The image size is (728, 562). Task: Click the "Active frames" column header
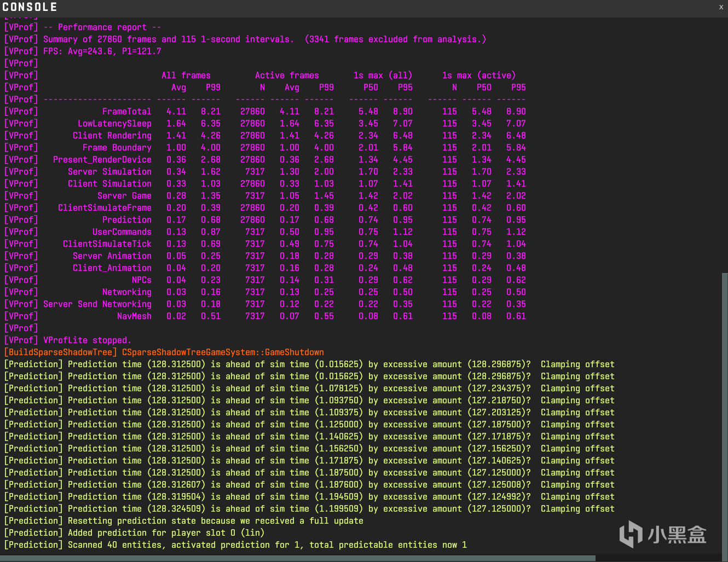pos(287,76)
